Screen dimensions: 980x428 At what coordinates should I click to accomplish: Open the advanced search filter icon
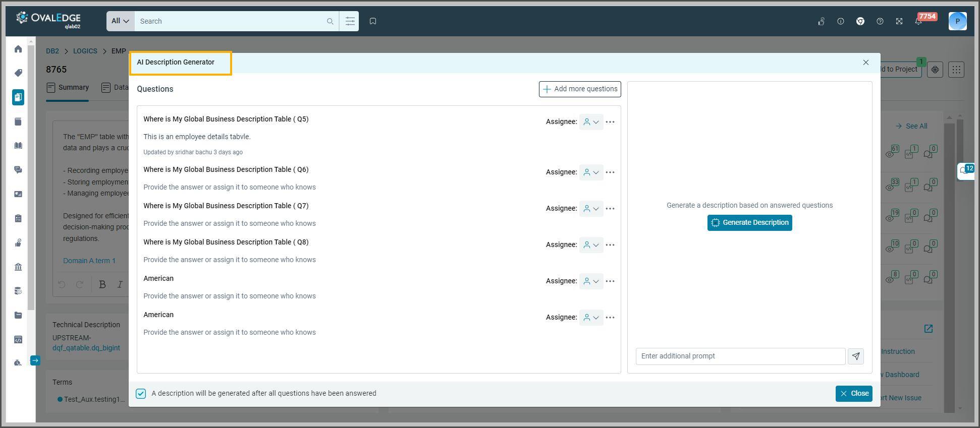pos(350,21)
